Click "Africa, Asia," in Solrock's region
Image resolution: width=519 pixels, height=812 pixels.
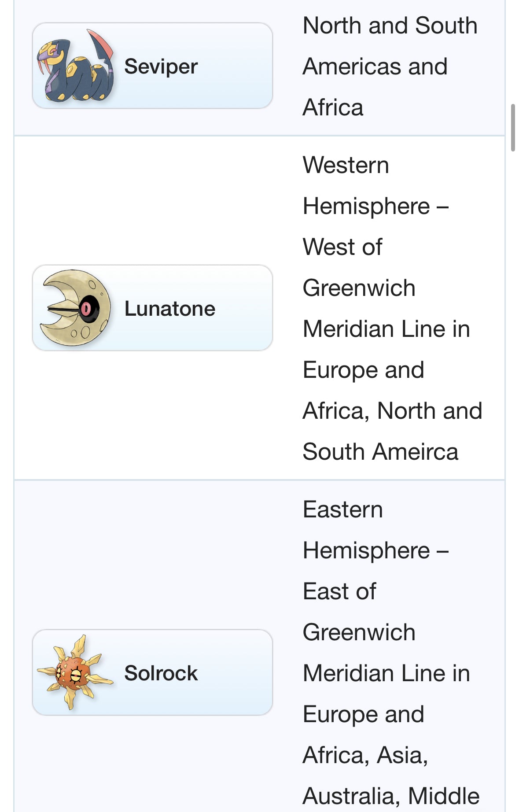(365, 755)
